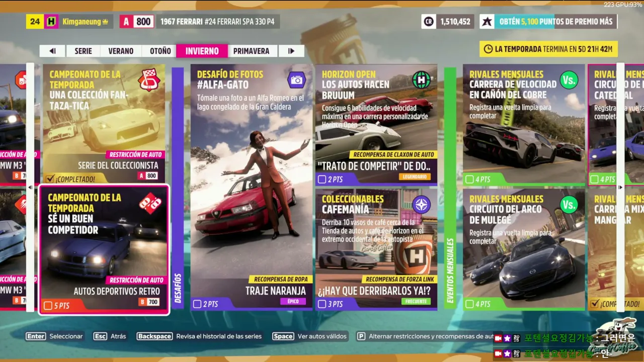Select the INVIERNO tab
This screenshot has height=362, width=644.
click(x=202, y=51)
